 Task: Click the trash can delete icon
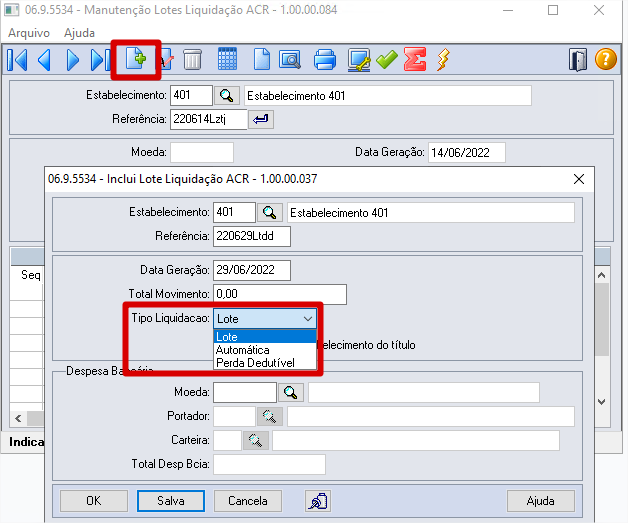[x=192, y=60]
